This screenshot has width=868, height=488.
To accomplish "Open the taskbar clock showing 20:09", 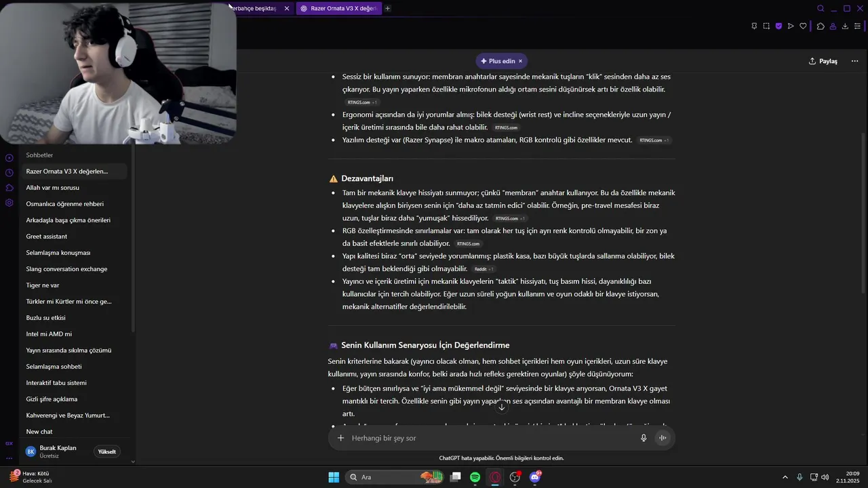I will (847, 477).
